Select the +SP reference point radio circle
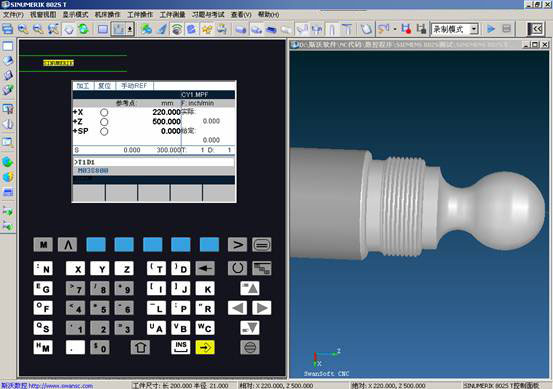Screen dimensions: 553x389 [x=104, y=132]
